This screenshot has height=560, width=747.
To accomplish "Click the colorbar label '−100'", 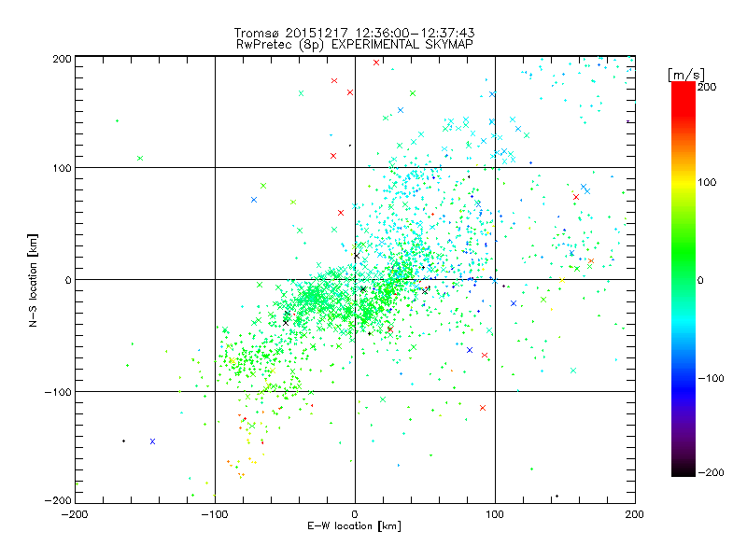I will tap(711, 378).
